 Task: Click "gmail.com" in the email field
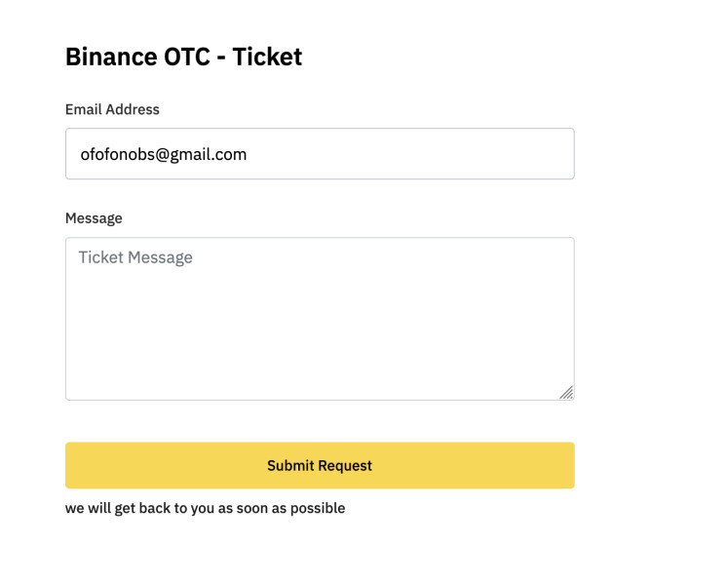[x=209, y=154]
